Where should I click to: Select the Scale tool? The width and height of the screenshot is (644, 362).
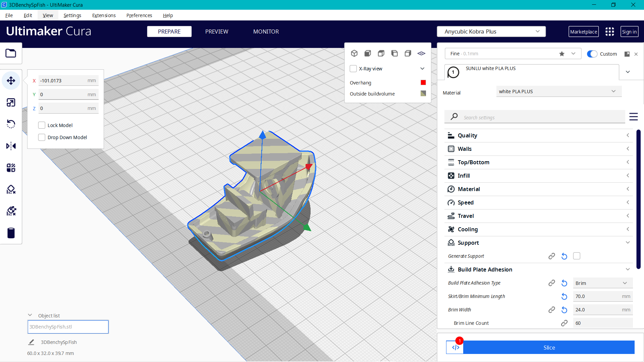click(x=11, y=103)
